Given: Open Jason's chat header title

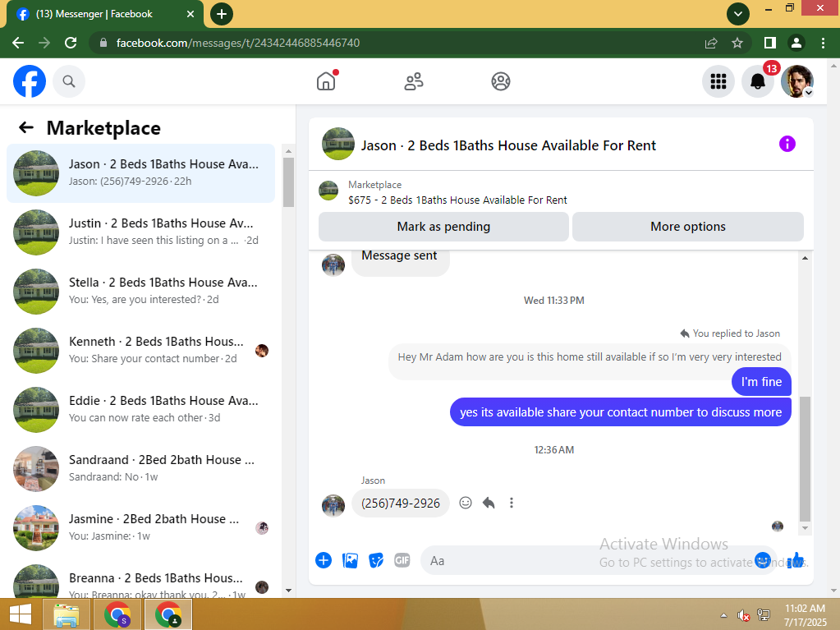Looking at the screenshot, I should [508, 145].
